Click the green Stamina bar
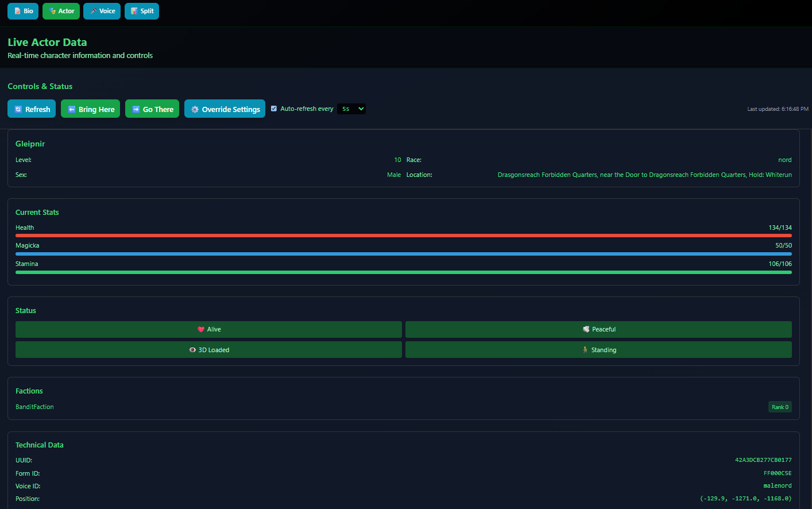Viewport: 812px width, 509px height. [x=404, y=272]
